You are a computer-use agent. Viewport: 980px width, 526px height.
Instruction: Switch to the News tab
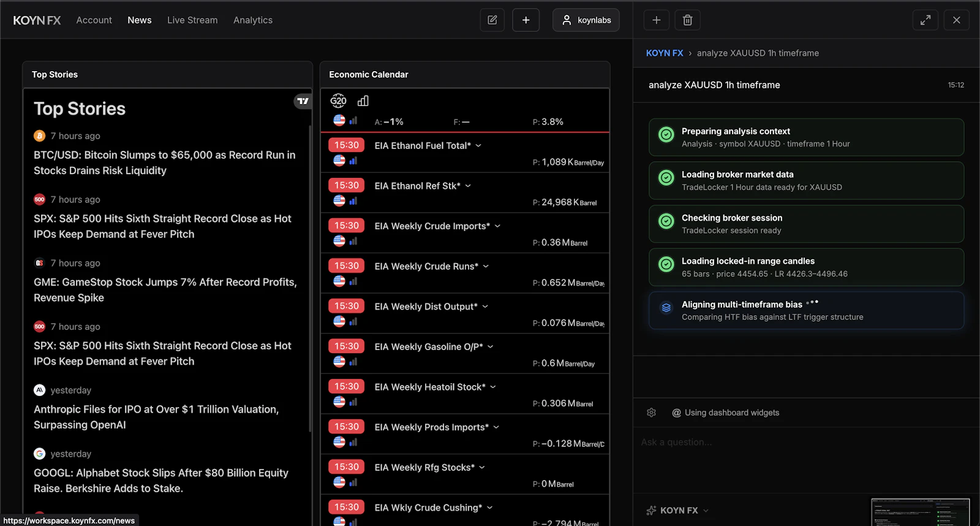pyautogui.click(x=140, y=20)
